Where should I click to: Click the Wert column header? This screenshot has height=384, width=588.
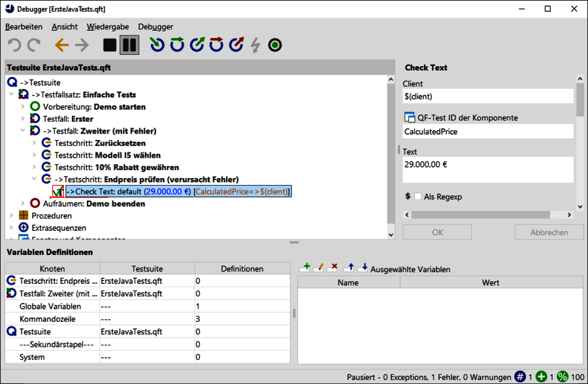(x=491, y=282)
